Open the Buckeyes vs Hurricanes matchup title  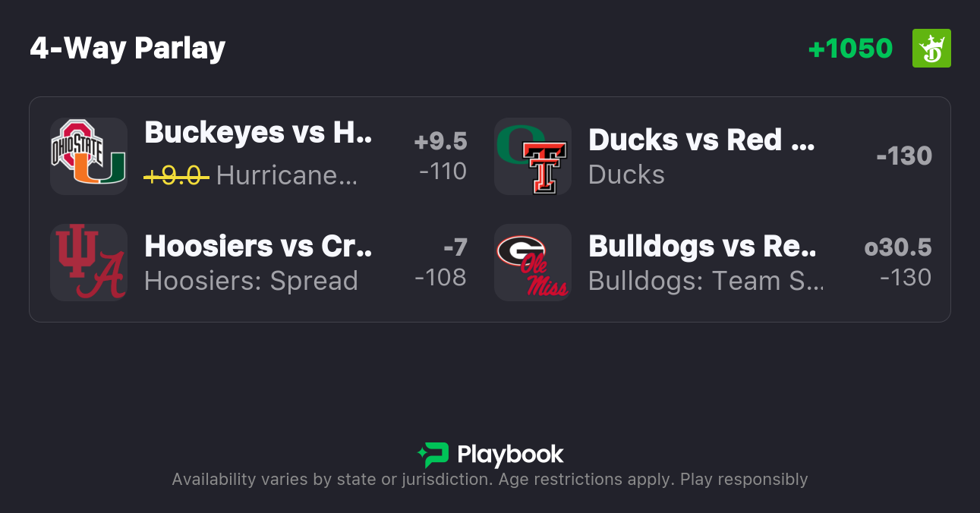(258, 133)
